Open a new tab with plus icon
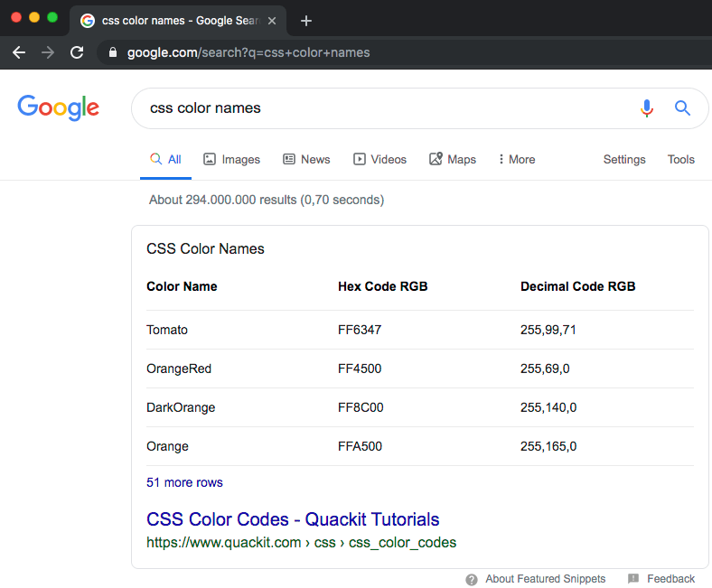The height and width of the screenshot is (588, 712). (306, 21)
